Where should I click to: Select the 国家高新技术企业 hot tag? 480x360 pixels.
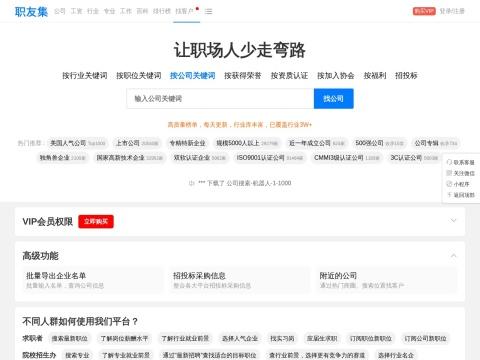click(x=130, y=158)
